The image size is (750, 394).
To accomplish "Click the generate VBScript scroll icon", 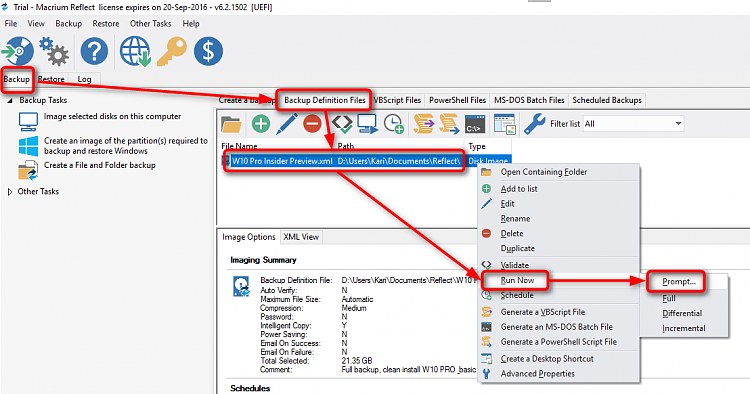I will click(423, 124).
